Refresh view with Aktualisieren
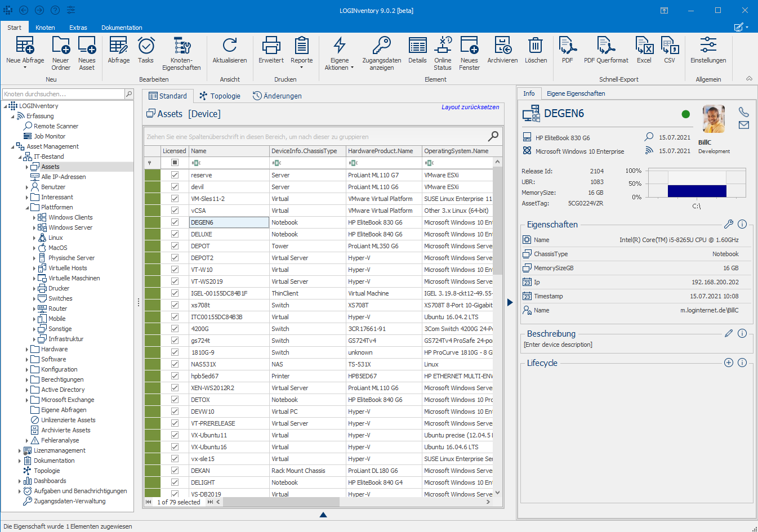 tap(230, 50)
